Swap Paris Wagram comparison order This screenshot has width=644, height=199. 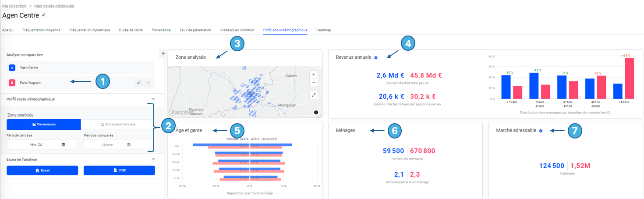[x=138, y=82]
